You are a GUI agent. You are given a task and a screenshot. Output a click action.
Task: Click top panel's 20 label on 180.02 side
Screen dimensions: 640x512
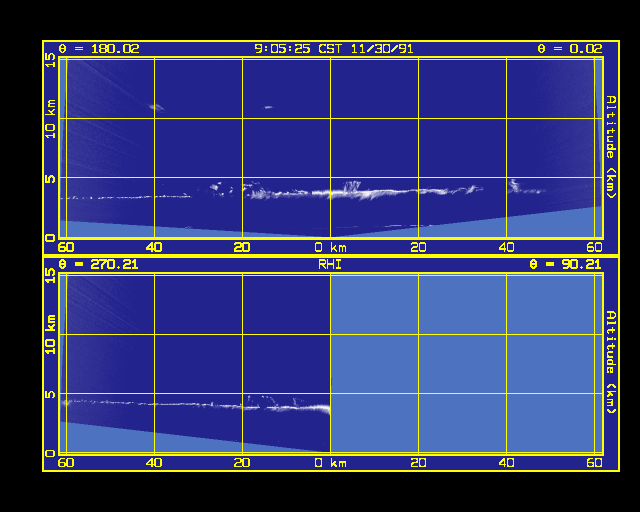click(x=242, y=247)
